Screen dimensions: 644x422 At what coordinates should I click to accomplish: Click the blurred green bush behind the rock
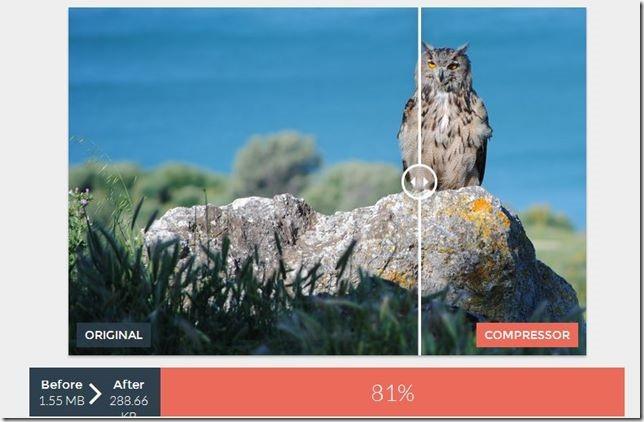pos(276,164)
